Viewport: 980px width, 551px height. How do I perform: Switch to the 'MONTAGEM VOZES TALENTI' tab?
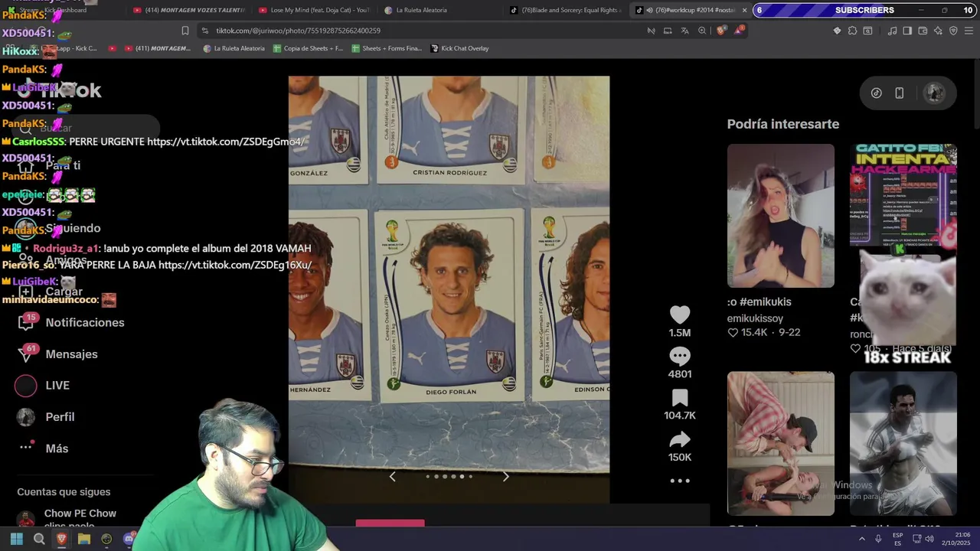click(189, 10)
